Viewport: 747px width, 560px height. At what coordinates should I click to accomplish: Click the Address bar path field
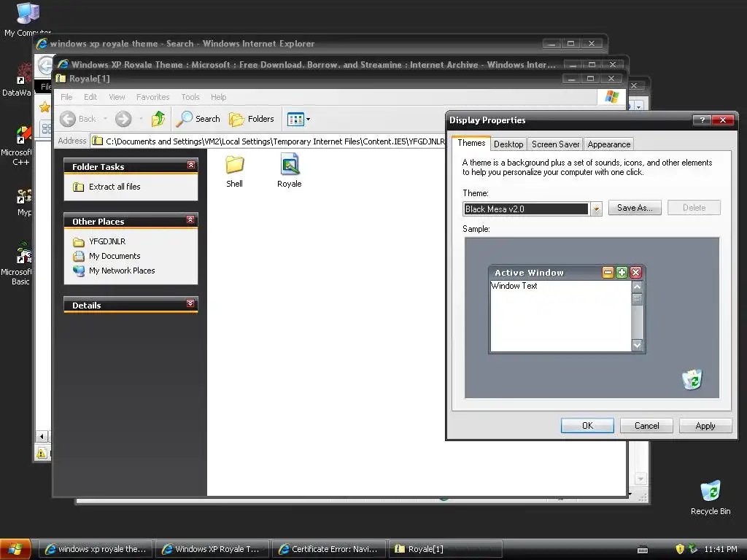[269, 141]
